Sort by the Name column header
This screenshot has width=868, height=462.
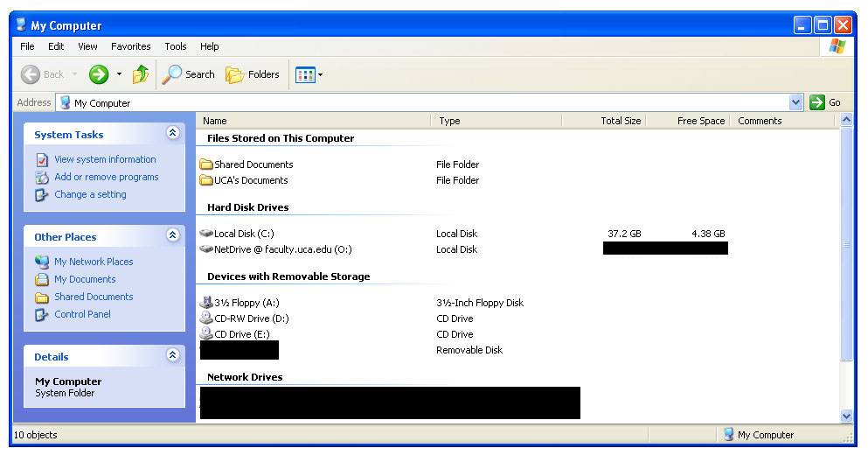[x=313, y=121]
